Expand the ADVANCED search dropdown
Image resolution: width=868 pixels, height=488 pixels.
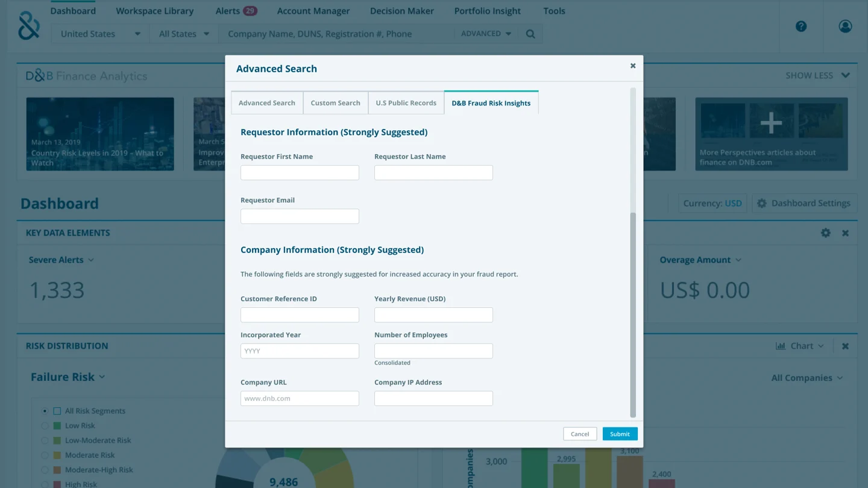[x=486, y=34]
